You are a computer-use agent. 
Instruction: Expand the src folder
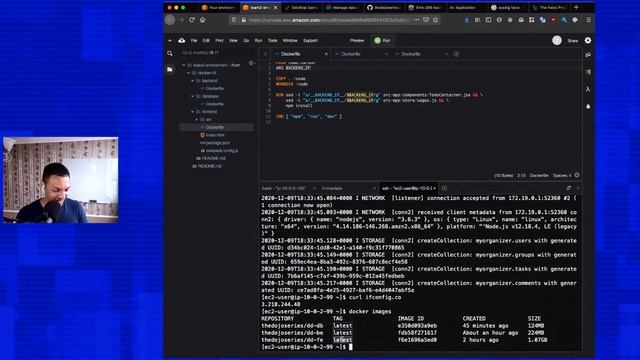(x=197, y=120)
